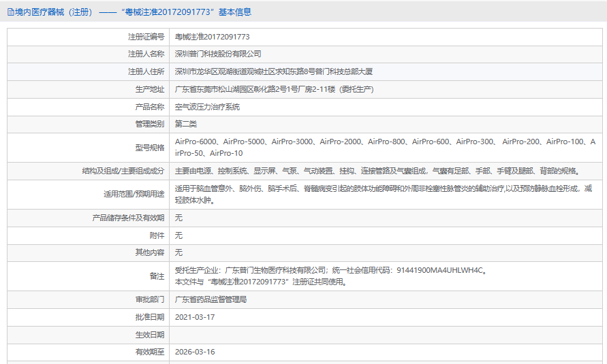
Task: Click the 审批部门 label
Action: [x=150, y=300]
